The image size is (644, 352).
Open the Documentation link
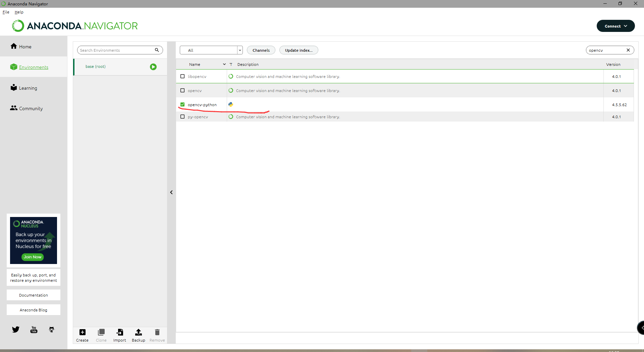click(34, 295)
